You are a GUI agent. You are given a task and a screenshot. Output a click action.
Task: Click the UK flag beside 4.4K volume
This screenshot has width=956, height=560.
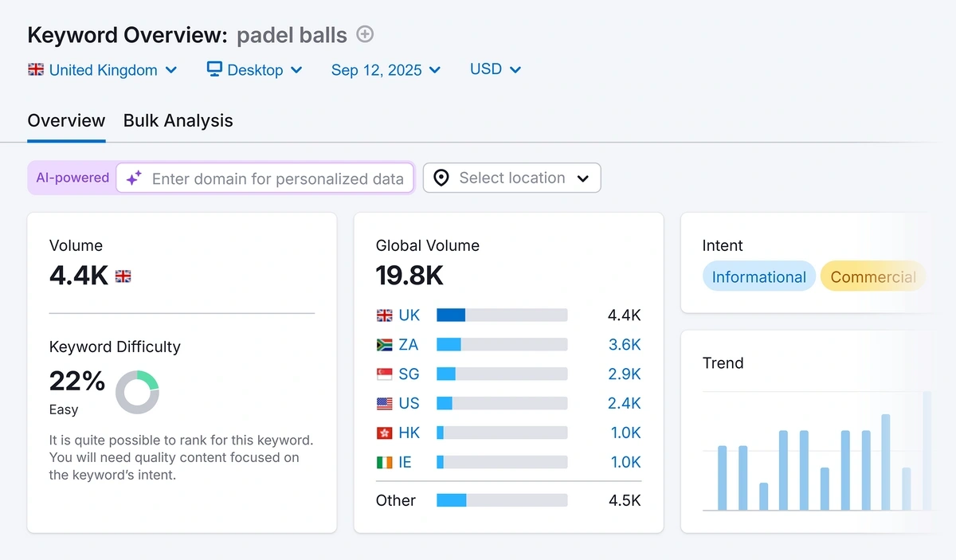pos(123,276)
